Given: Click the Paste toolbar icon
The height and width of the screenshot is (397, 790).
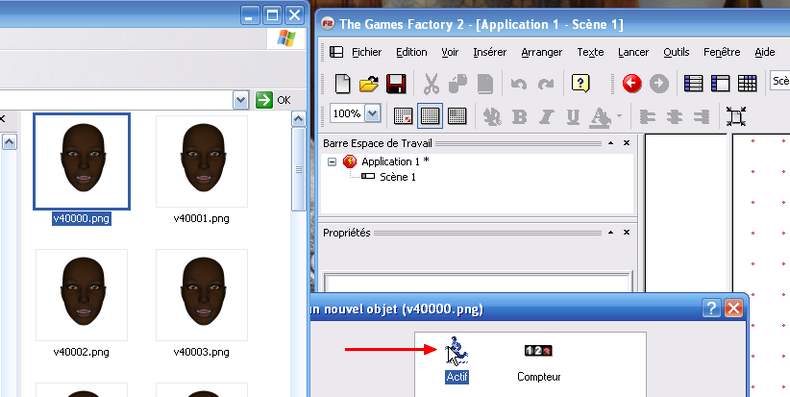Looking at the screenshot, I should [x=485, y=84].
